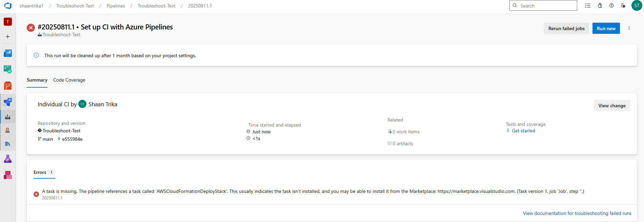Open Test Plans flask icon in the sidebar
Image resolution: width=644 pixels, height=222 pixels.
pos(8,159)
